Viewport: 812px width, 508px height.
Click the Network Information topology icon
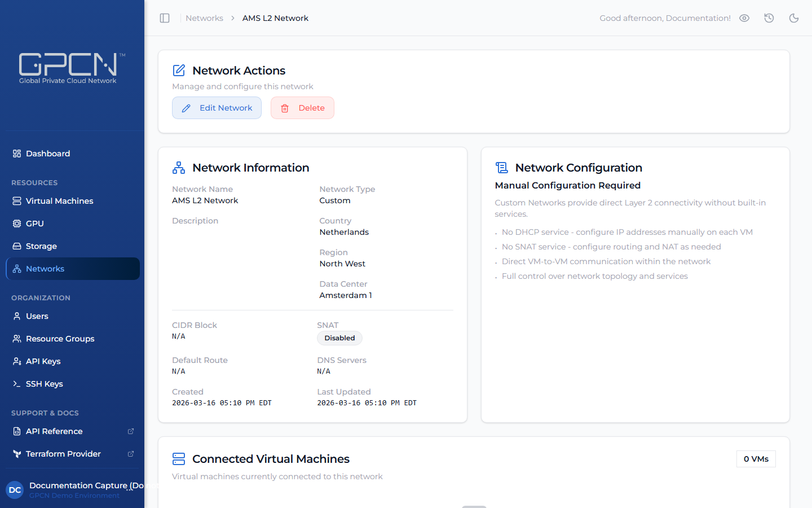[179, 168]
